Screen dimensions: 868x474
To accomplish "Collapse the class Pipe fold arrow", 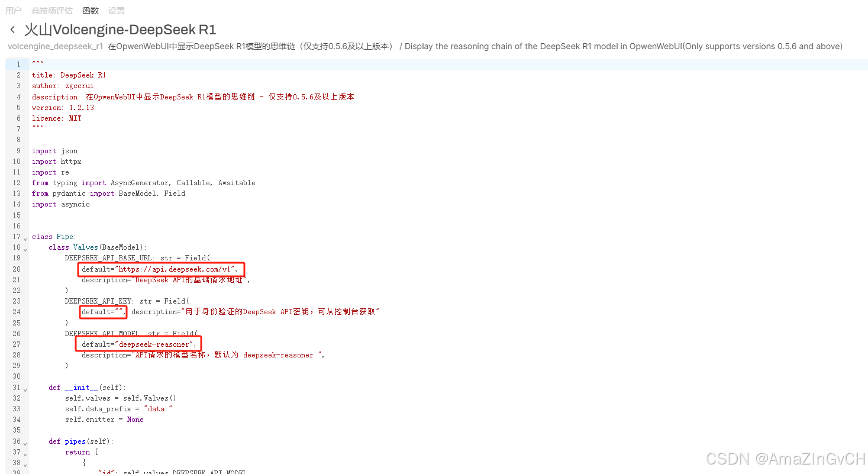I will (25, 238).
